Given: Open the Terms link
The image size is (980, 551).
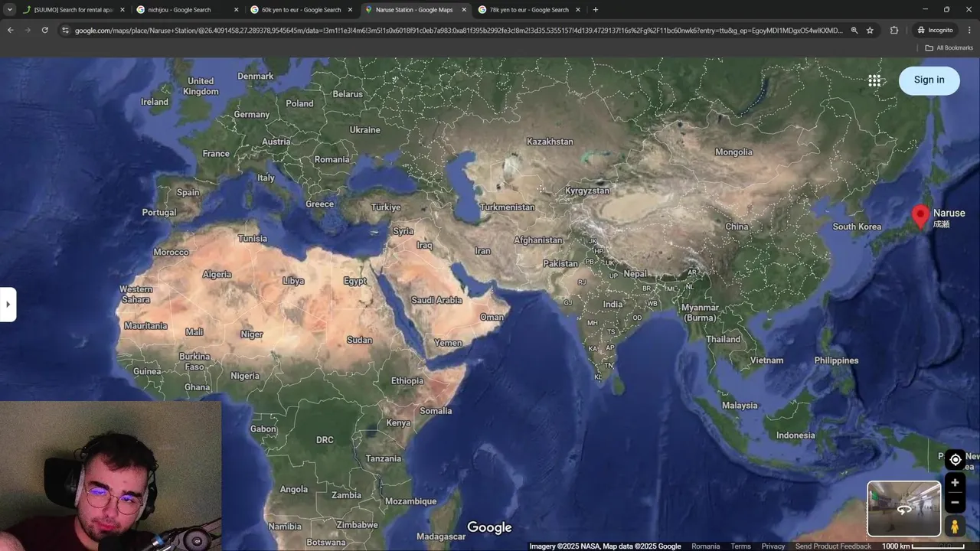Looking at the screenshot, I should (740, 546).
